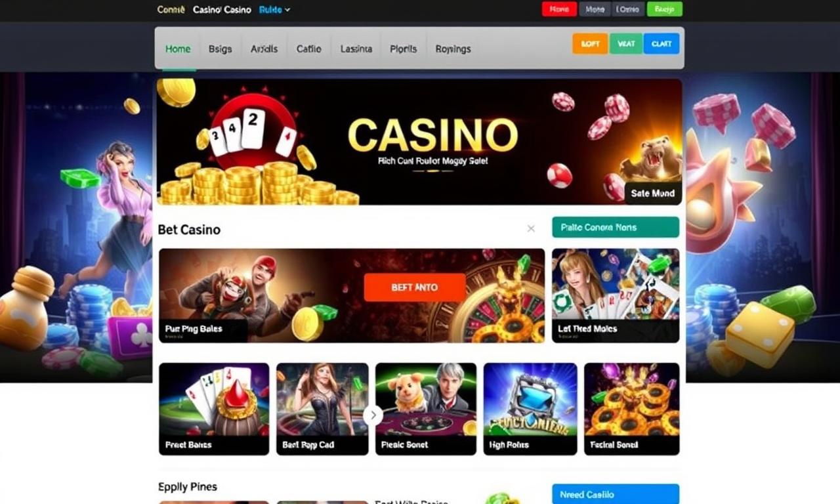Image resolution: width=840 pixels, height=504 pixels.
Task: Open the green Palte Conora Nons button
Action: tap(616, 227)
